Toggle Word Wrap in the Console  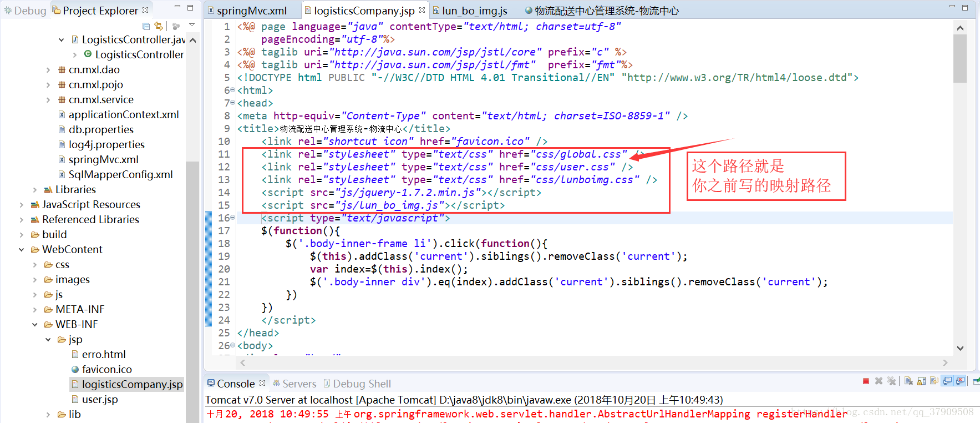click(x=934, y=381)
